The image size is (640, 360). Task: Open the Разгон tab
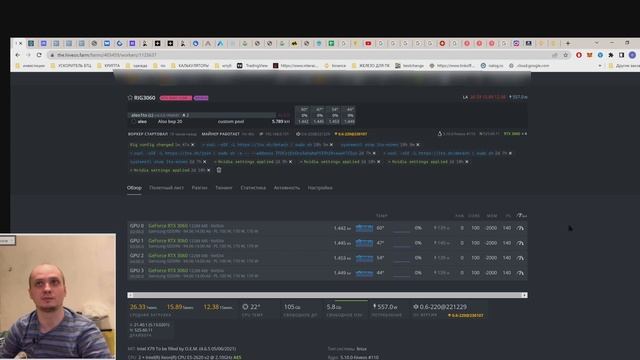point(200,188)
